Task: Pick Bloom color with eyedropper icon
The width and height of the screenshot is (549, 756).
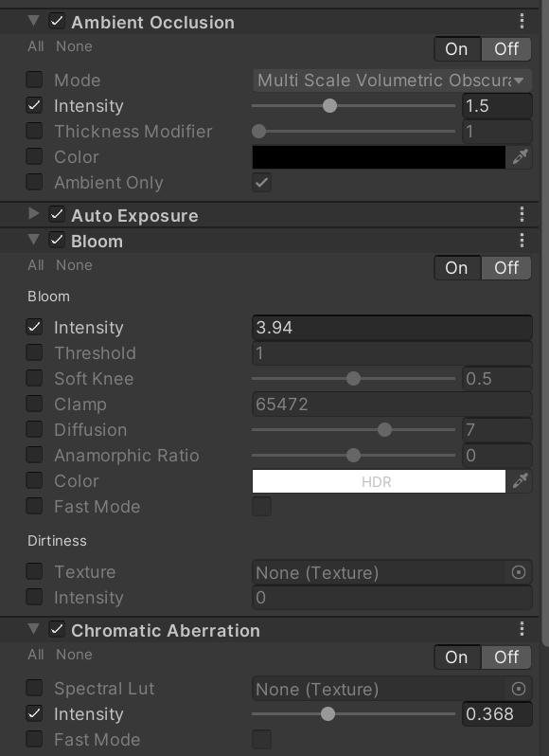Action: tap(520, 480)
